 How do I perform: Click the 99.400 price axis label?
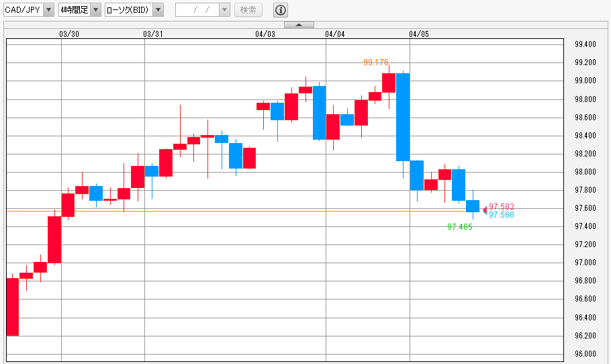(585, 44)
